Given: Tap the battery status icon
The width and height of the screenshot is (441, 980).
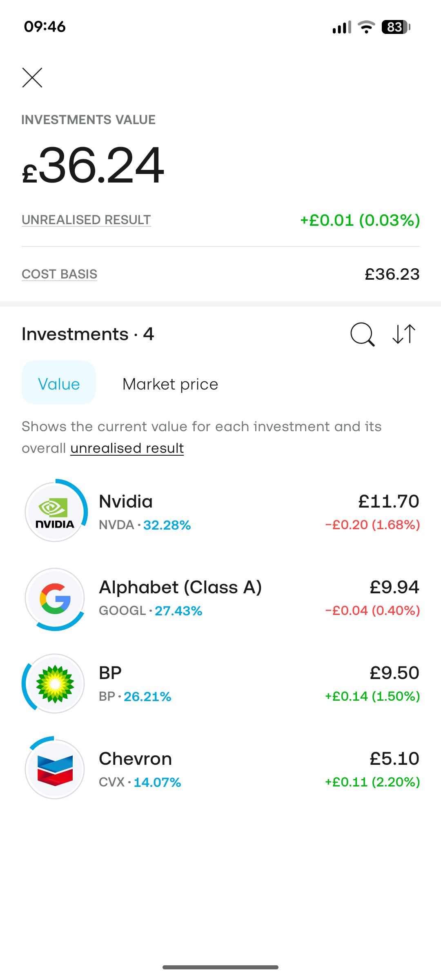Looking at the screenshot, I should (x=396, y=27).
